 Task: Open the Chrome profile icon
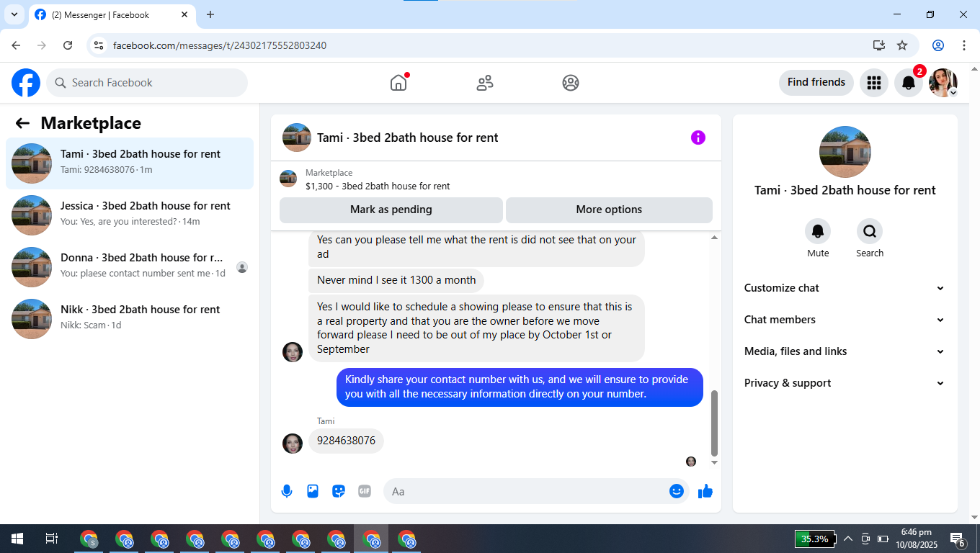pyautogui.click(x=938, y=45)
